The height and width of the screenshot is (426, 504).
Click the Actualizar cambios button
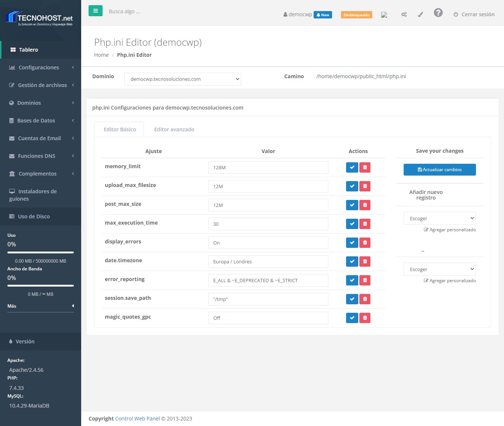tap(439, 170)
